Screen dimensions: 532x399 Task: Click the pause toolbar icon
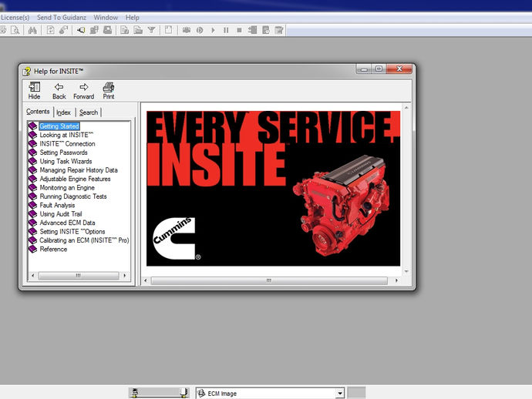(x=226, y=30)
